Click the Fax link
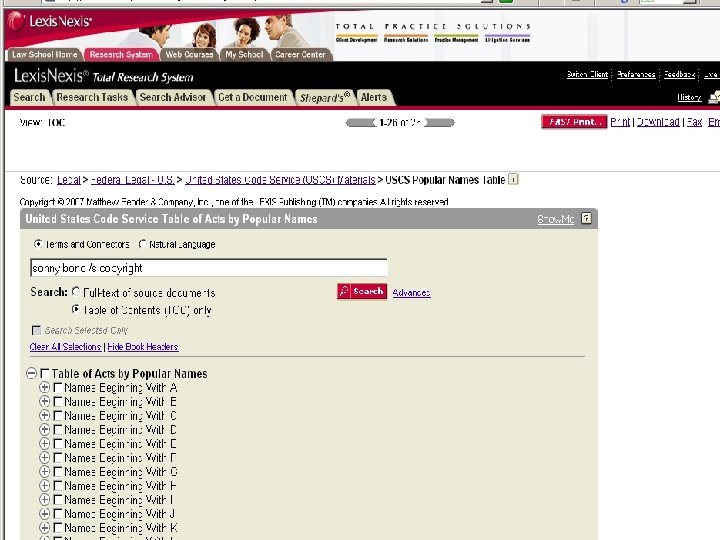This screenshot has width=720, height=540. click(694, 122)
